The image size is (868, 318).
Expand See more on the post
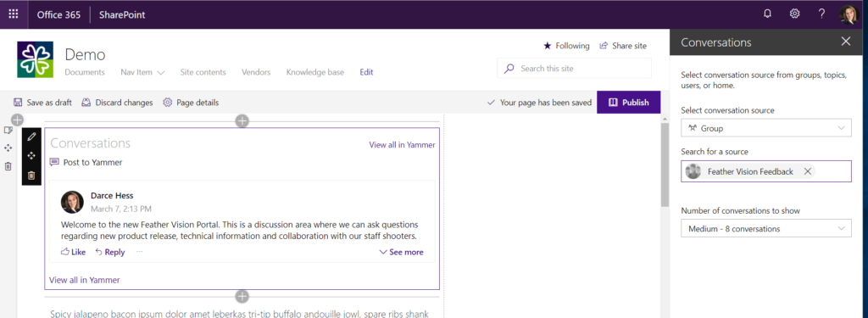[401, 252]
